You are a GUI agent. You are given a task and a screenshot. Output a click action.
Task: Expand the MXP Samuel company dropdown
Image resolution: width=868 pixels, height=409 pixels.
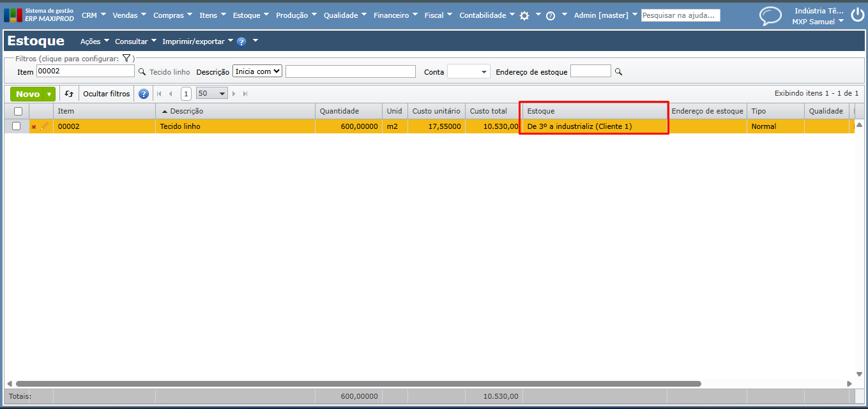[818, 22]
